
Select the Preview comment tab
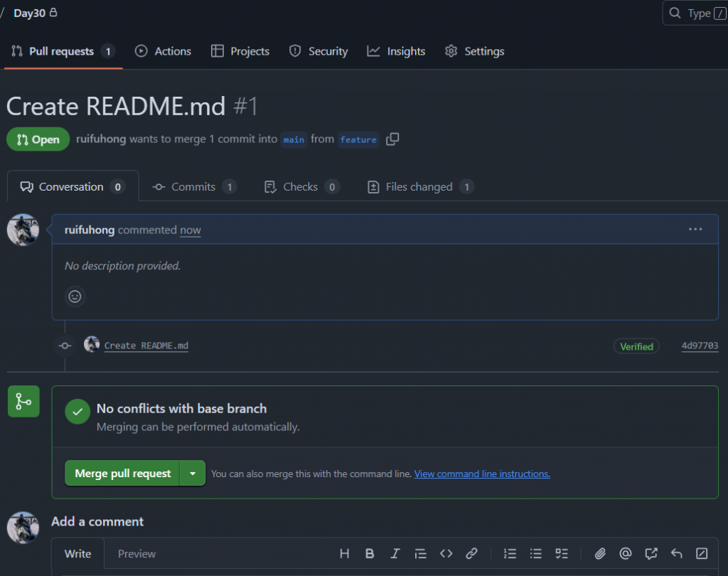[136, 554]
